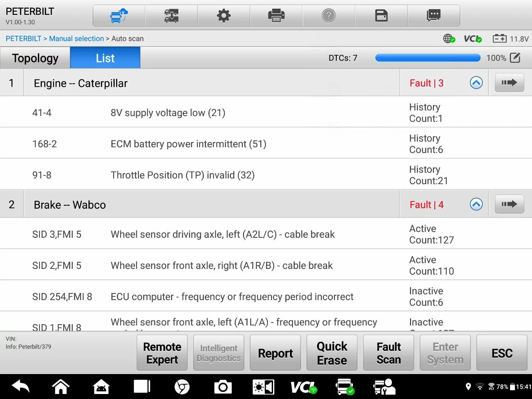Tap the Fault | 3 status label
Viewport: 532px width, 399px height.
(x=426, y=83)
